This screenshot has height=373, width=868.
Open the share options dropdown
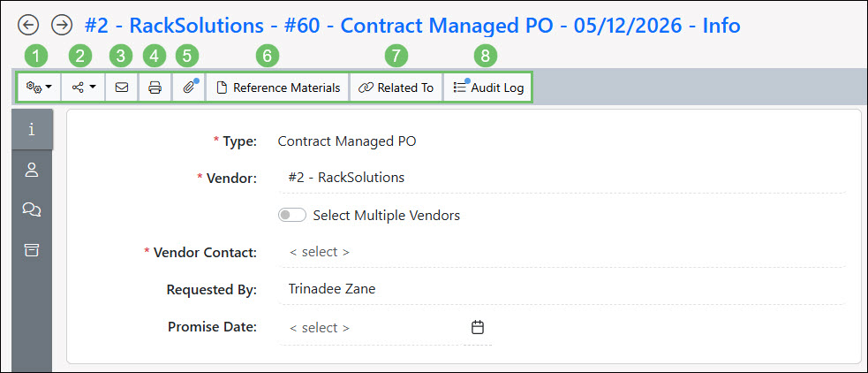83,87
